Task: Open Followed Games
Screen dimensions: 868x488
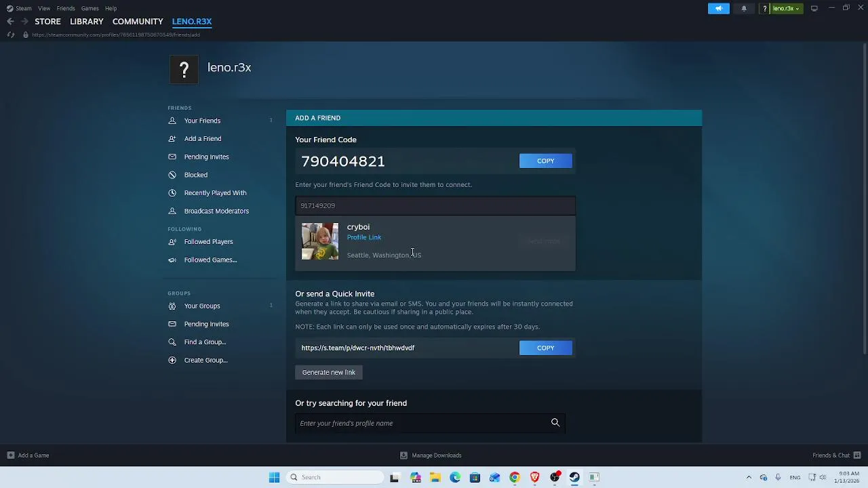Action: point(210,260)
